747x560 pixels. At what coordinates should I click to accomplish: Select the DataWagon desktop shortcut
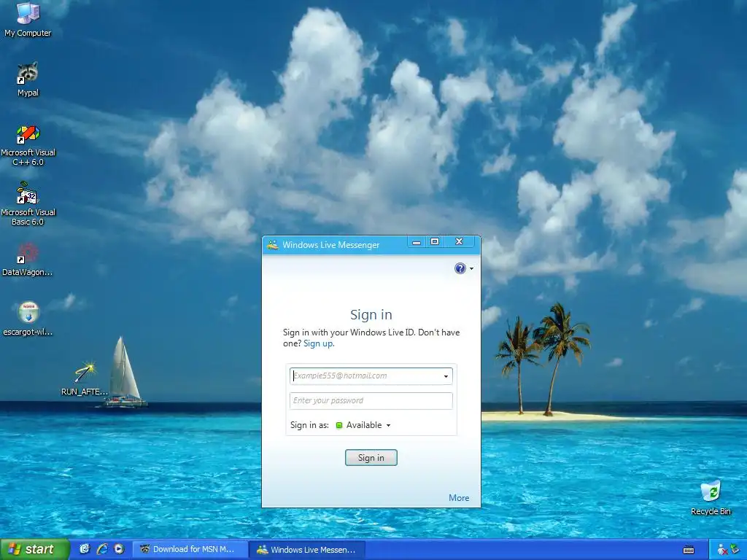pyautogui.click(x=28, y=260)
